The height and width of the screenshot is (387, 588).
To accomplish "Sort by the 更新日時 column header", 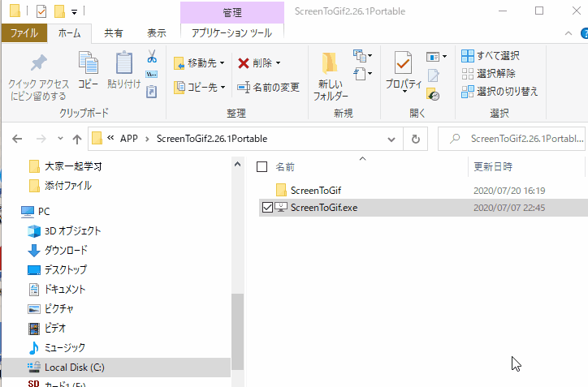I will pos(492,166).
